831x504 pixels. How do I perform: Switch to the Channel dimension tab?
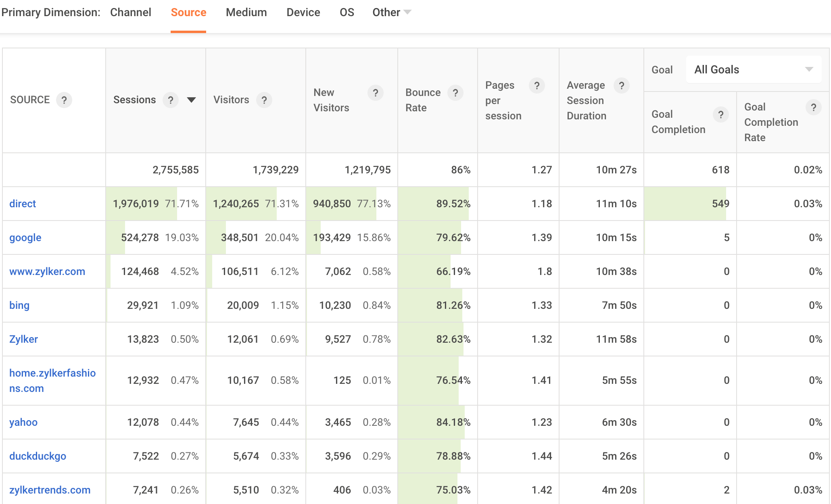131,12
